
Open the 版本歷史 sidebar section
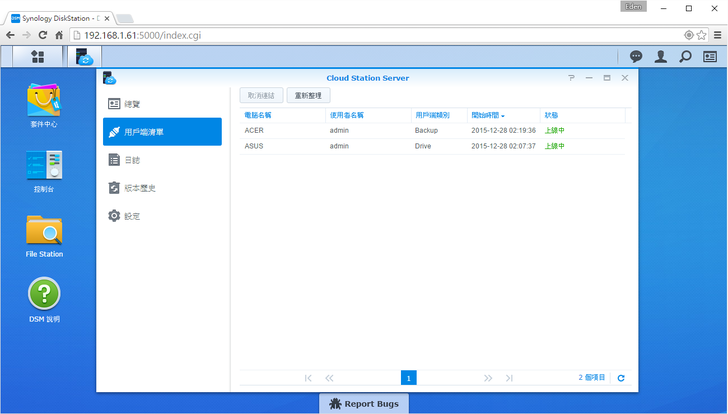(139, 188)
